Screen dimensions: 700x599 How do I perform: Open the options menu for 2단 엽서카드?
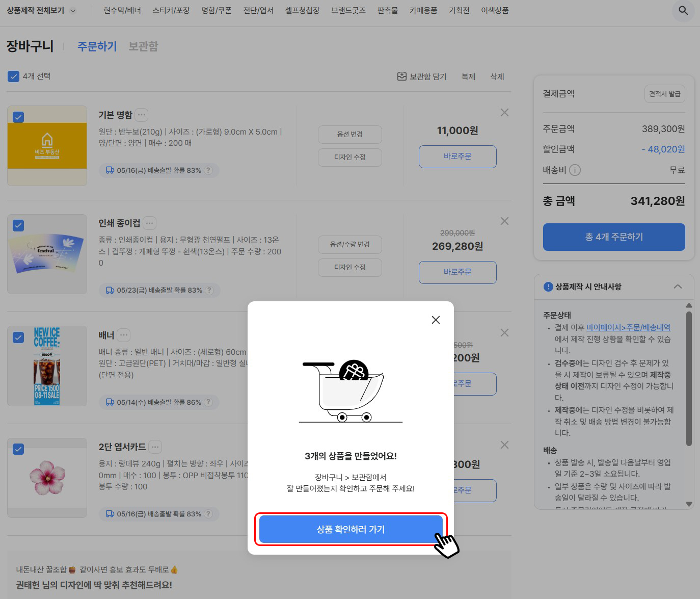155,447
